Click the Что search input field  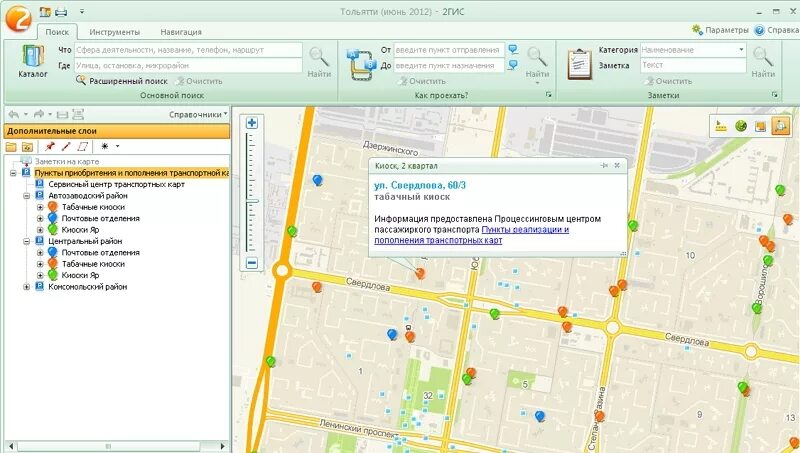(189, 50)
